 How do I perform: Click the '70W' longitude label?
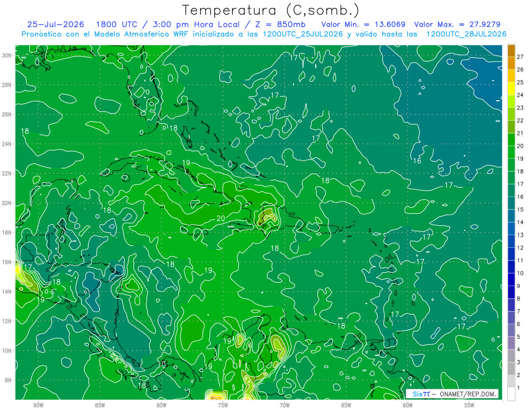(x=285, y=406)
